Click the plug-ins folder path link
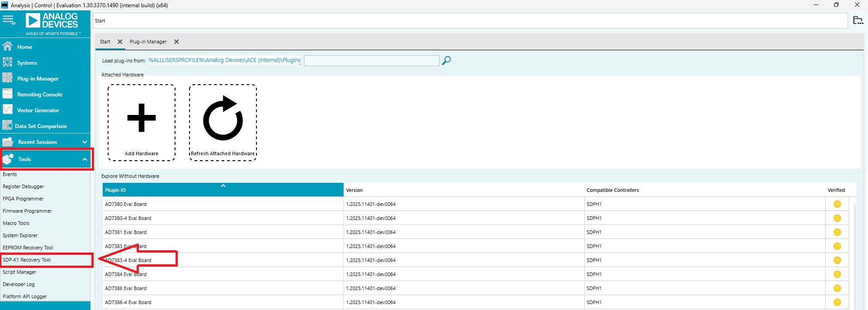 point(224,60)
